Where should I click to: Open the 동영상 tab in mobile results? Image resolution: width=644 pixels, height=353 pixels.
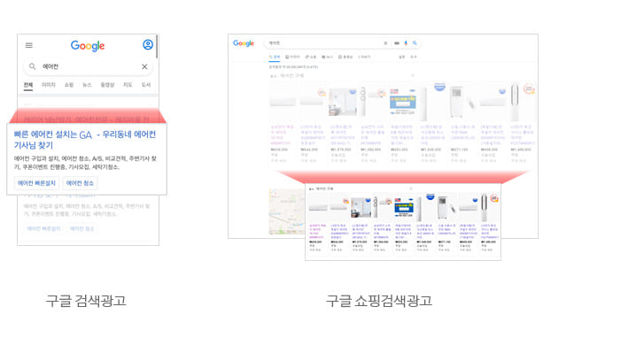107,85
